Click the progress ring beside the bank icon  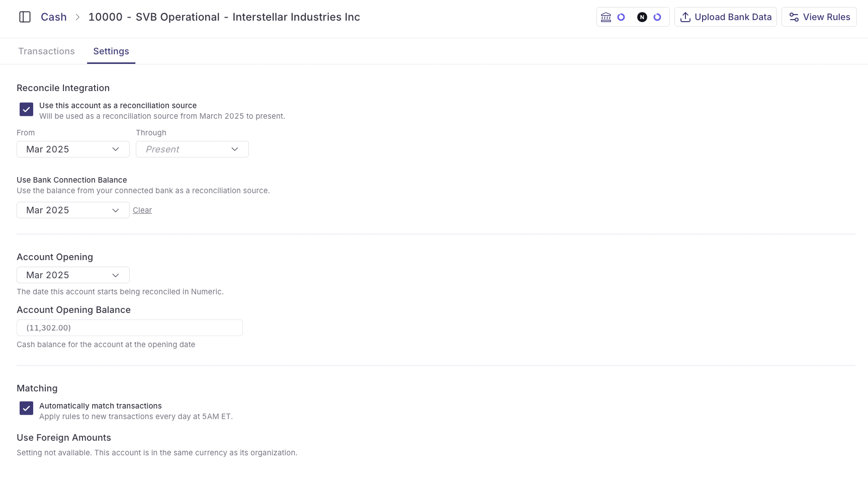pyautogui.click(x=621, y=17)
